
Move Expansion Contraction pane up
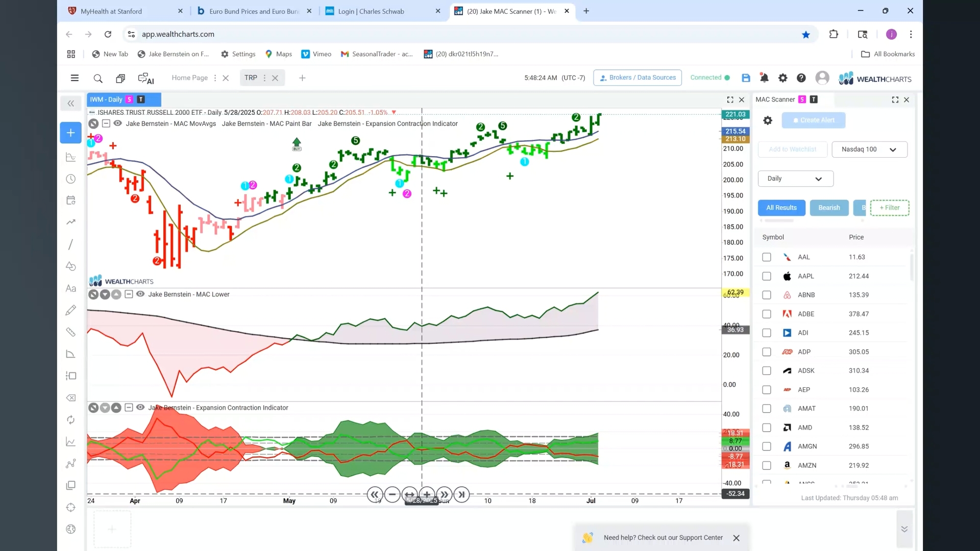(x=116, y=408)
